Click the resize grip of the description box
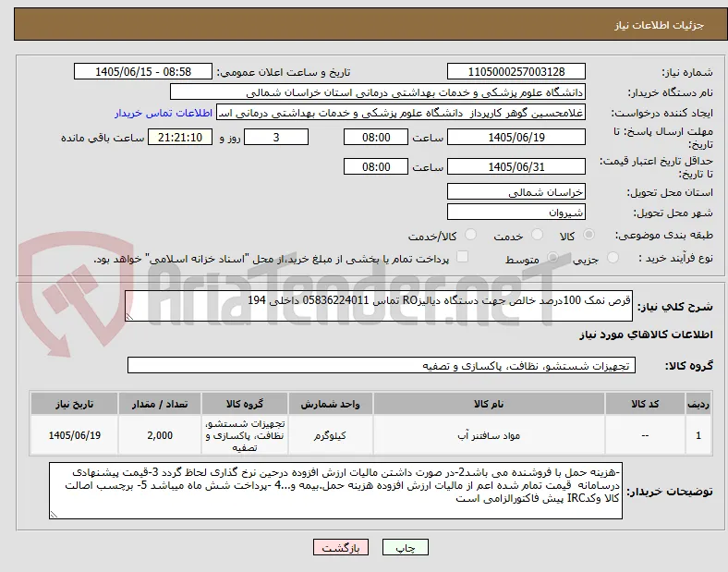Viewport: 728px width, 572px height. 129,317
